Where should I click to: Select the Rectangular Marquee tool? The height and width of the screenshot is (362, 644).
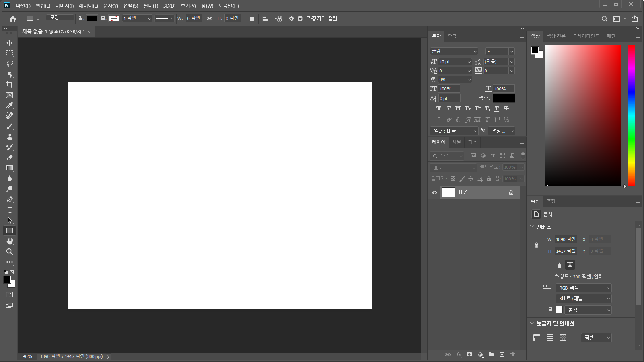pos(10,53)
